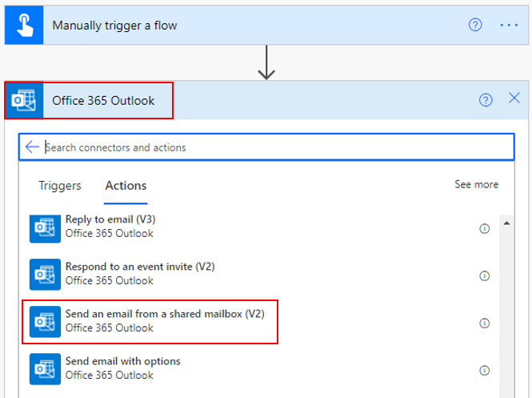This screenshot has height=398, width=532.
Task: Show info for the shared mailbox email action
Action: coord(484,323)
